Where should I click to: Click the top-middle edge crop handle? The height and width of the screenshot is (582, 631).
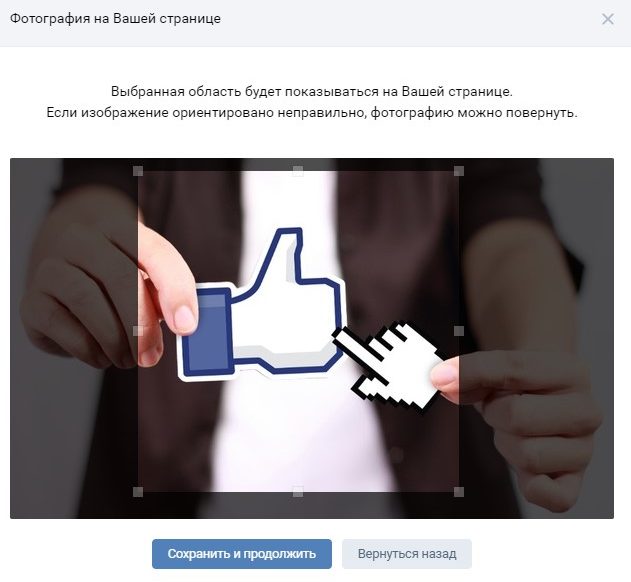coord(298,171)
